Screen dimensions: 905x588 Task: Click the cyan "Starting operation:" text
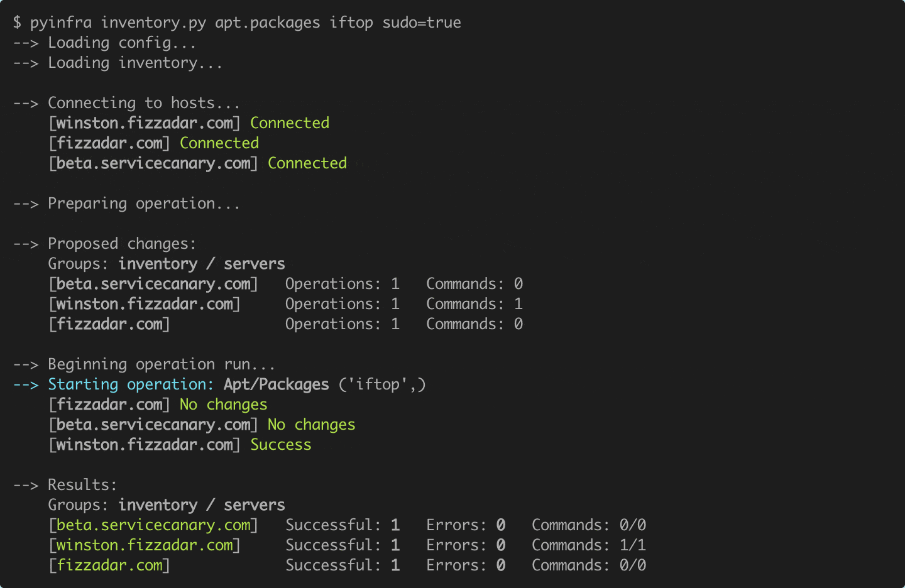tap(131, 384)
